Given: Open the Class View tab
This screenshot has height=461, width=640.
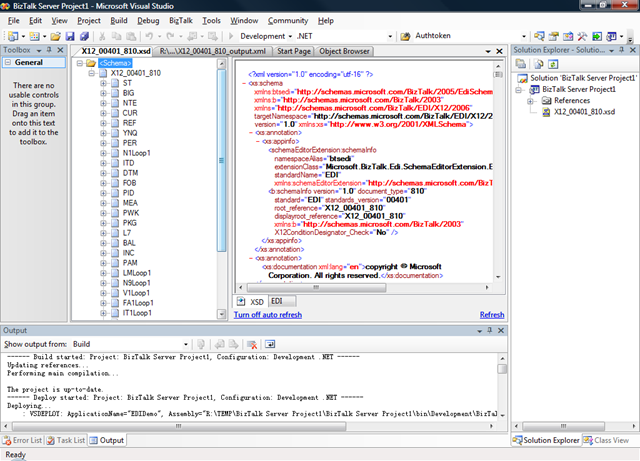Looking at the screenshot, I should pos(606,440).
